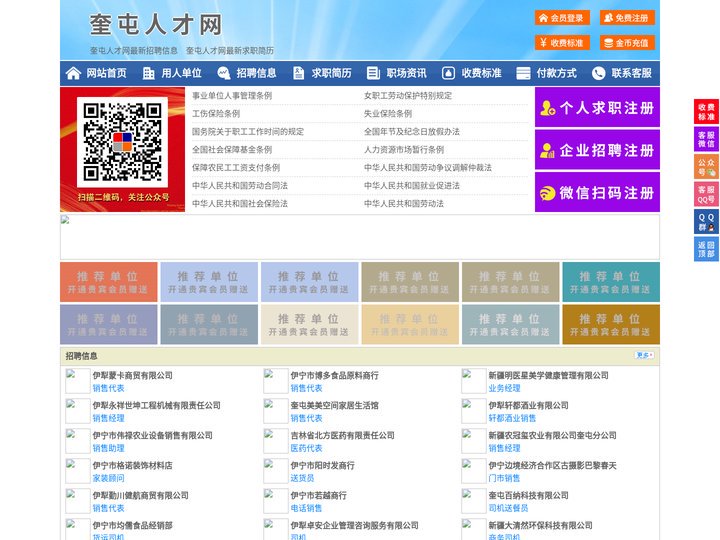Open the 家装顾问 job link
The width and height of the screenshot is (720, 540).
click(108, 478)
